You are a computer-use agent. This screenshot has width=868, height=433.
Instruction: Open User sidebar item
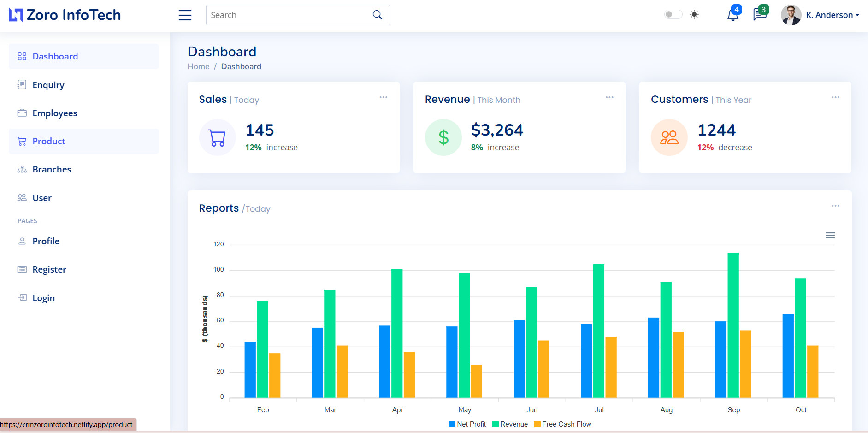(x=83, y=198)
